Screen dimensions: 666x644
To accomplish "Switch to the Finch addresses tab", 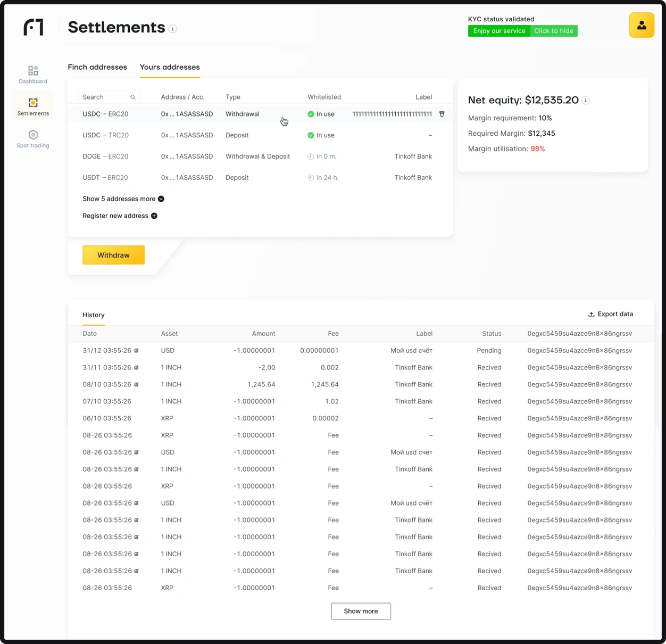I will (x=97, y=67).
